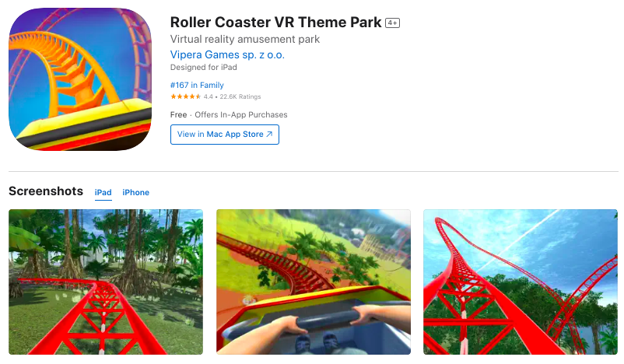Click the orange star rating icons

[x=185, y=96]
